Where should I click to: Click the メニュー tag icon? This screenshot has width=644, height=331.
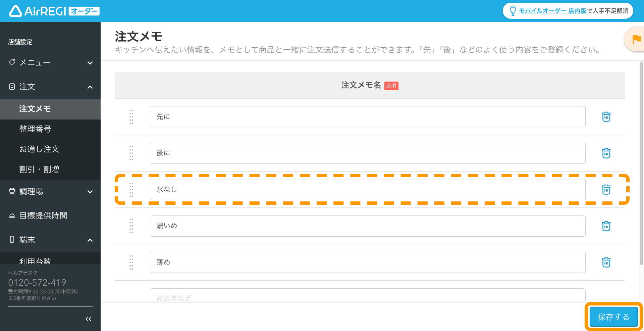[12, 62]
